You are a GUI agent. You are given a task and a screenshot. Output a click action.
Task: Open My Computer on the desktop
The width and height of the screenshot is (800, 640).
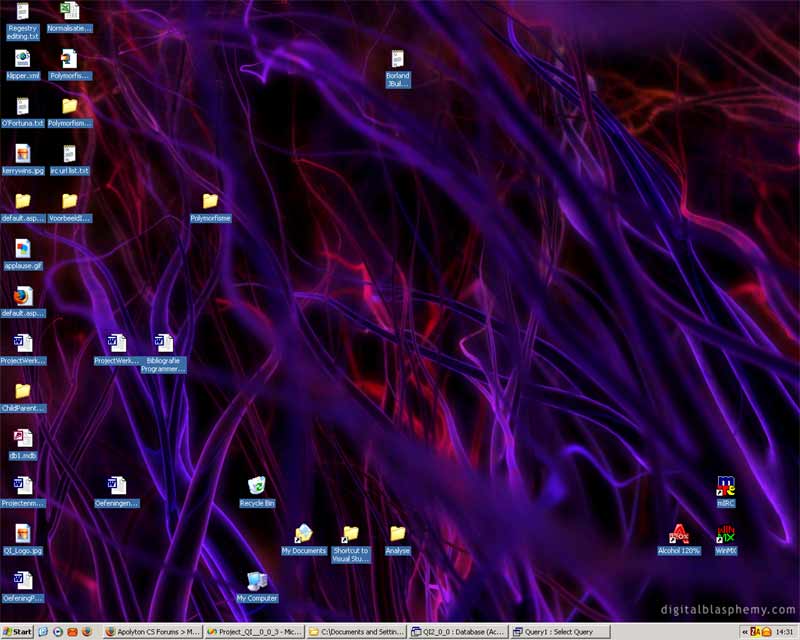click(257, 581)
